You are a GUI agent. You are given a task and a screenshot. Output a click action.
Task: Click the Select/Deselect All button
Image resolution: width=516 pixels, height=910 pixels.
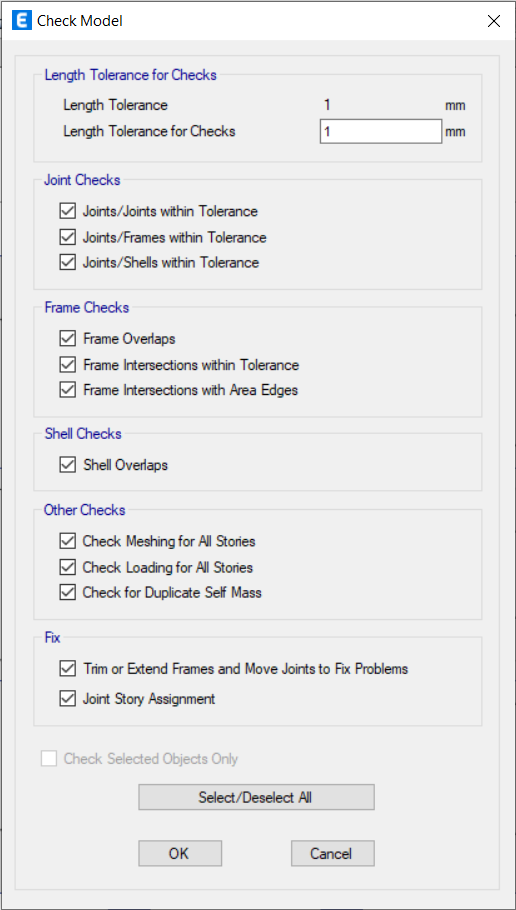pyautogui.click(x=256, y=797)
